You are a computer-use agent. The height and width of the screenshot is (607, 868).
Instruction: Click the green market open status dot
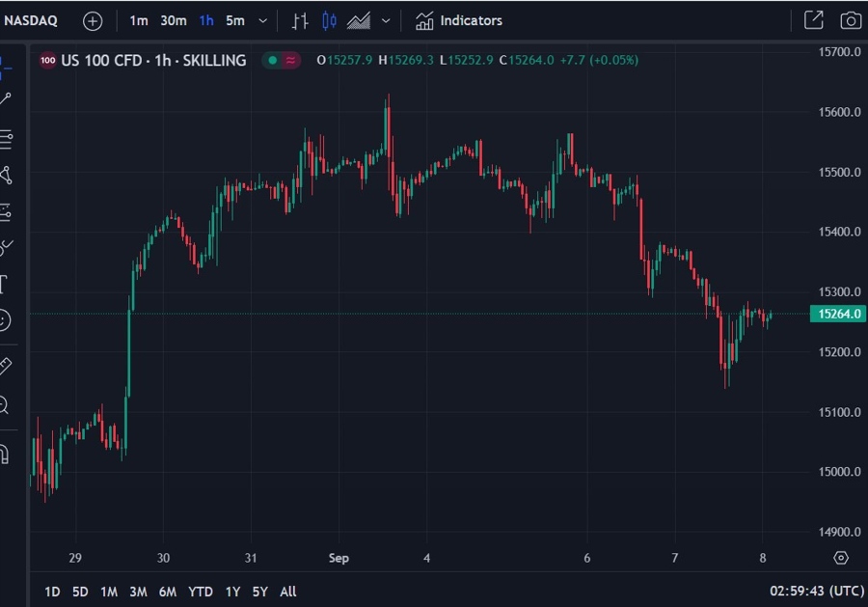tap(272, 61)
